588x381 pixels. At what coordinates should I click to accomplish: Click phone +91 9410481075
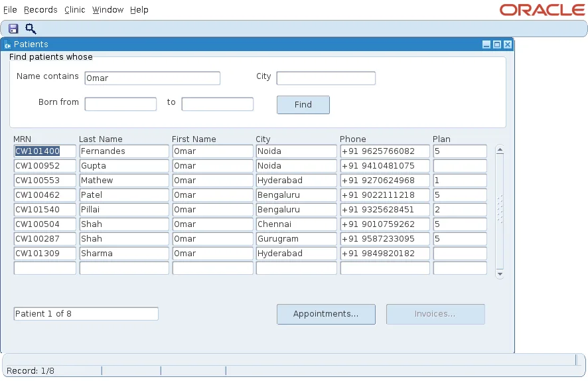(385, 166)
